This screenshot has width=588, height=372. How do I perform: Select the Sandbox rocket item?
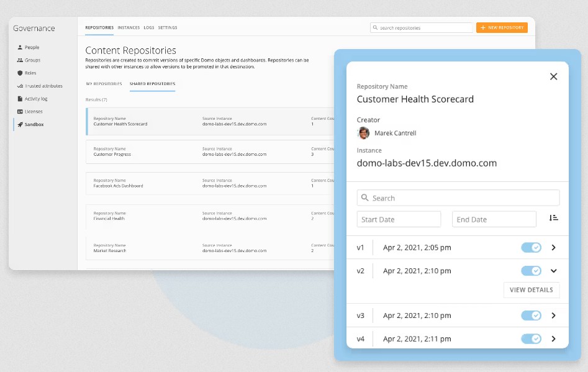coord(30,124)
